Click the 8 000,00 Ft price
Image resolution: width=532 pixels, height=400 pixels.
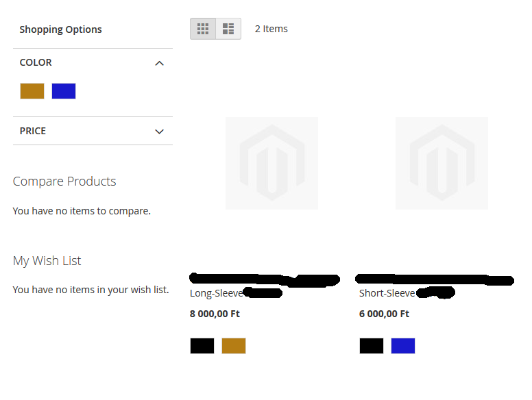[215, 314]
